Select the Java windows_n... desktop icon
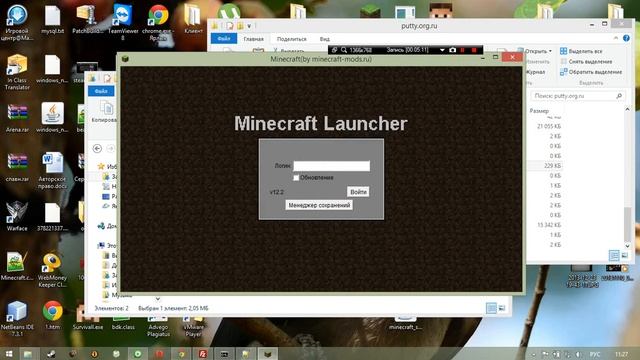Screen dimensions: 640x360 click(52, 118)
